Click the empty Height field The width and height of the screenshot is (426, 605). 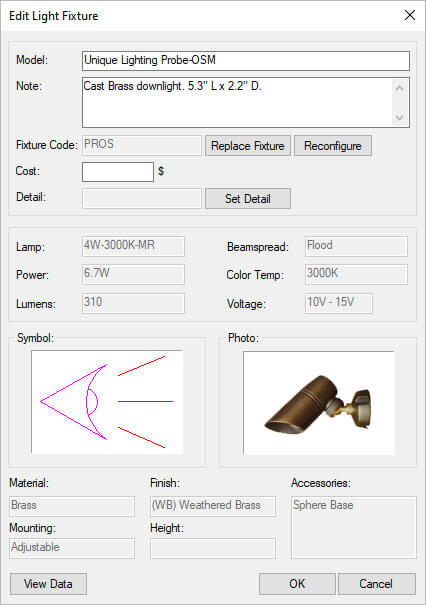pos(213,548)
